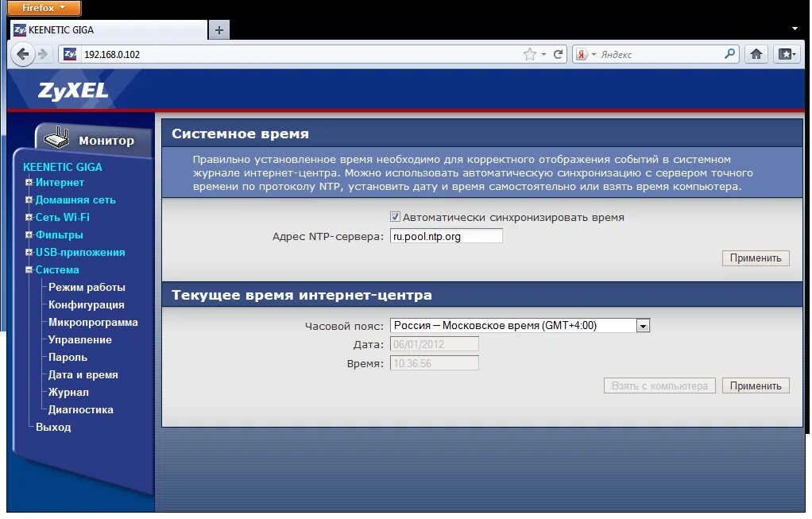The image size is (812, 519).
Task: Go forward with the forward arrow
Action: click(x=43, y=54)
